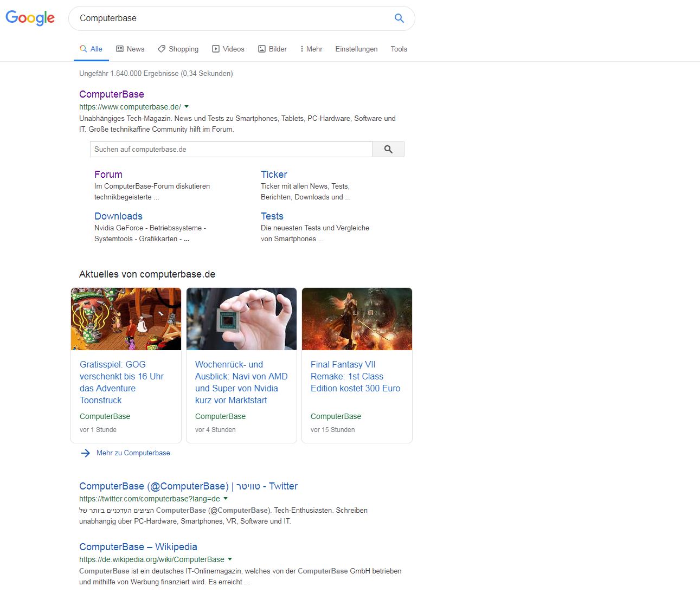Image resolution: width=700 pixels, height=593 pixels.
Task: Open the Forum sitelink
Action: pos(108,175)
